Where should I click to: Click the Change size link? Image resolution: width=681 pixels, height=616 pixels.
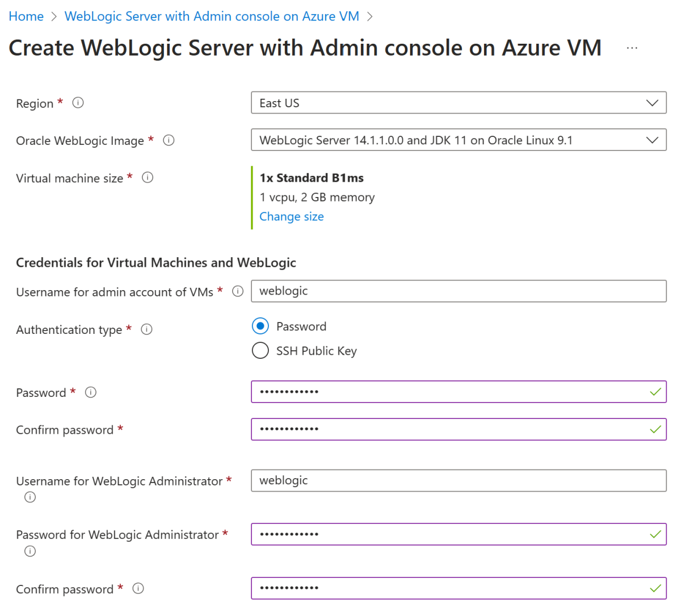291,216
